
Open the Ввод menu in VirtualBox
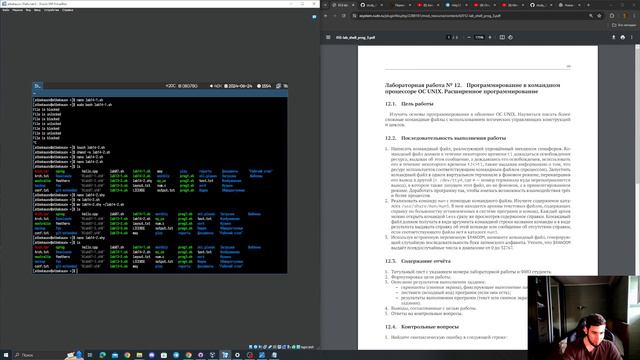[x=37, y=10]
